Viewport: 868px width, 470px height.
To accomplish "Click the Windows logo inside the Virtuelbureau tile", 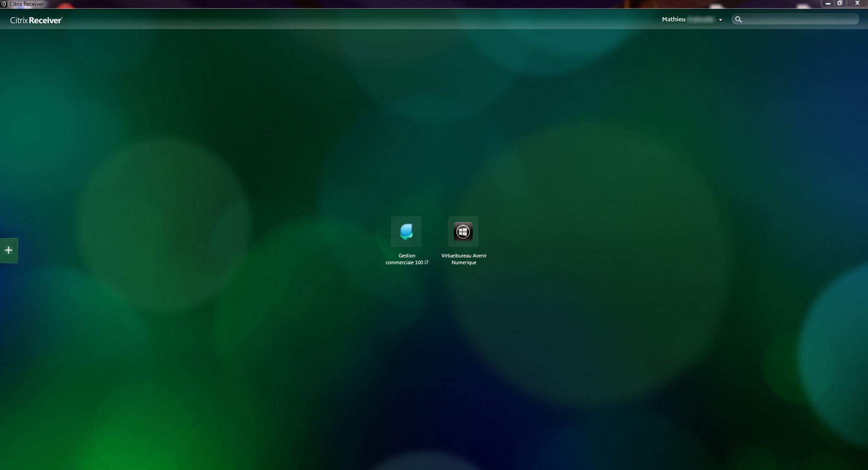I will 463,232.
